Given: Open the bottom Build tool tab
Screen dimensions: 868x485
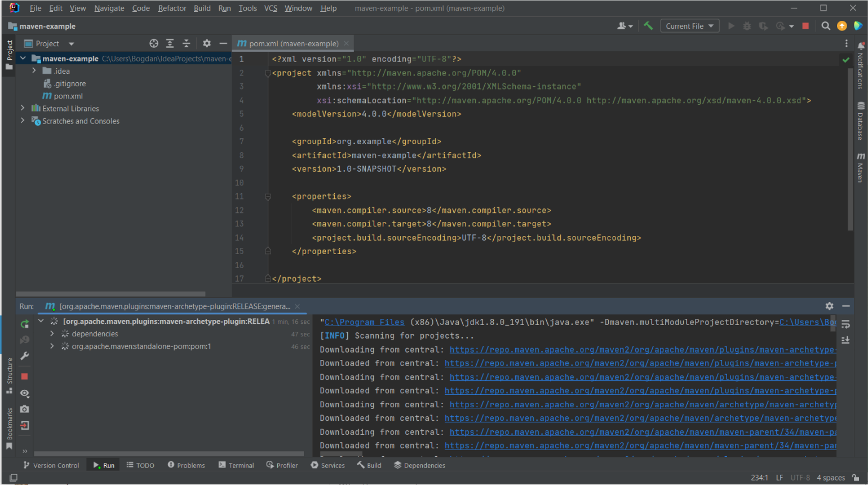Looking at the screenshot, I should [x=369, y=465].
